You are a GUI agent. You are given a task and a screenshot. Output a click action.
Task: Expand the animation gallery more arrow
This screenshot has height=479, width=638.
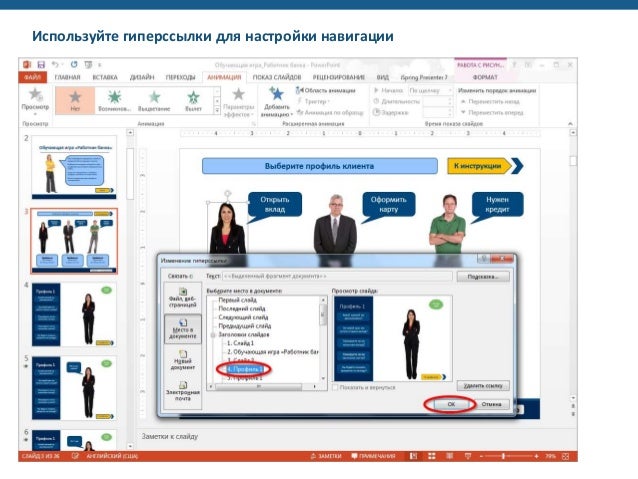coord(217,110)
